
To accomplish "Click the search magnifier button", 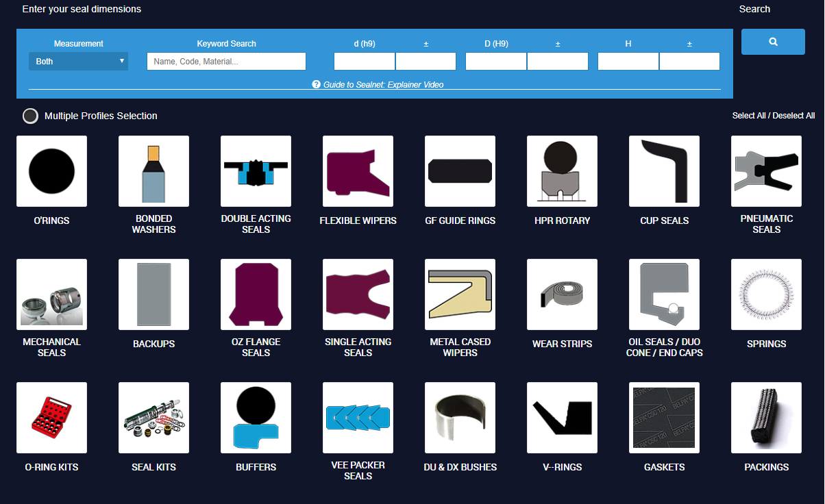I will pyautogui.click(x=773, y=42).
